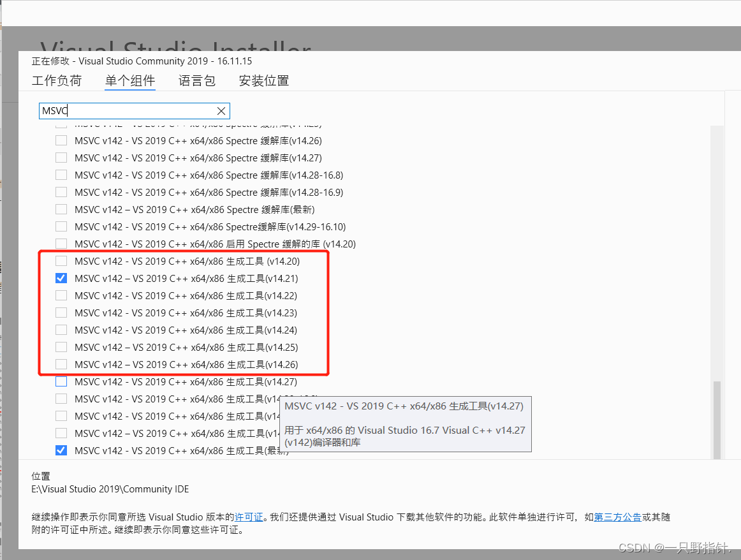
Task: Check MSVC v142 生成工具 (v14.25)
Action: [61, 346]
